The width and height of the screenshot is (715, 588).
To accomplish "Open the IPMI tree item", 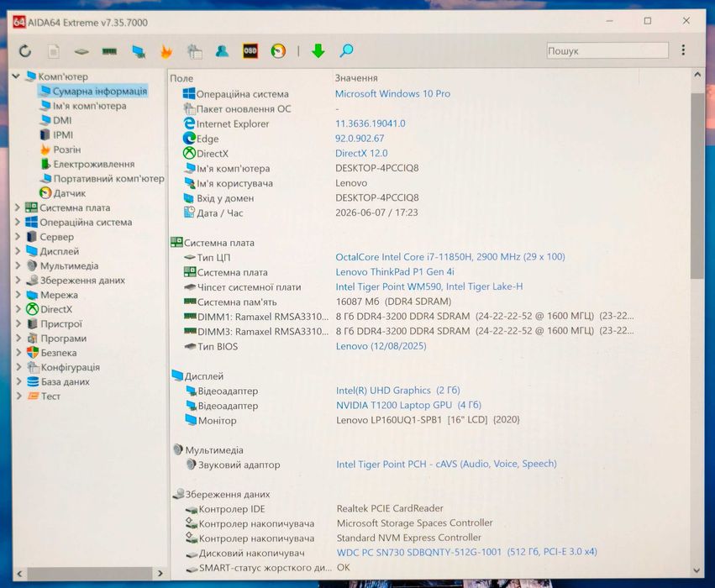I will coord(63,135).
